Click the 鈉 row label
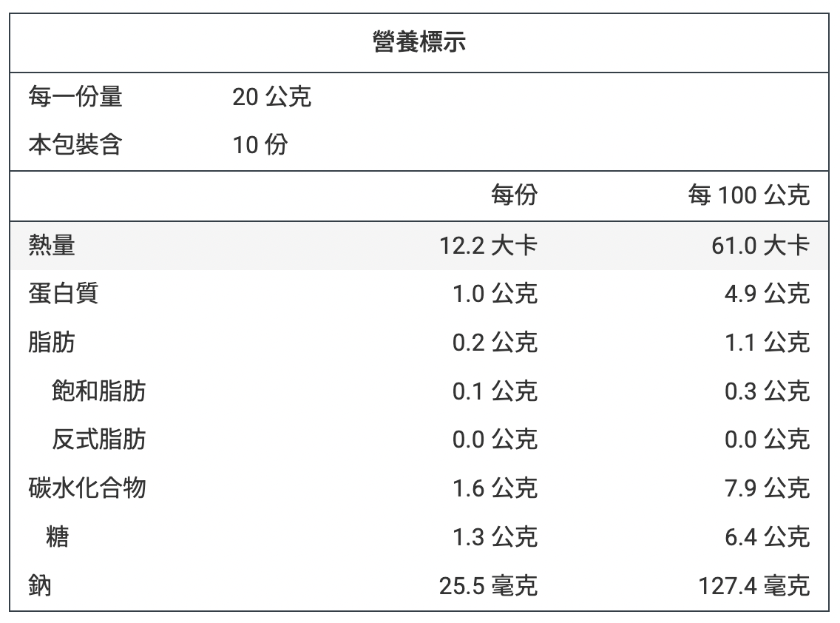 click(x=40, y=587)
